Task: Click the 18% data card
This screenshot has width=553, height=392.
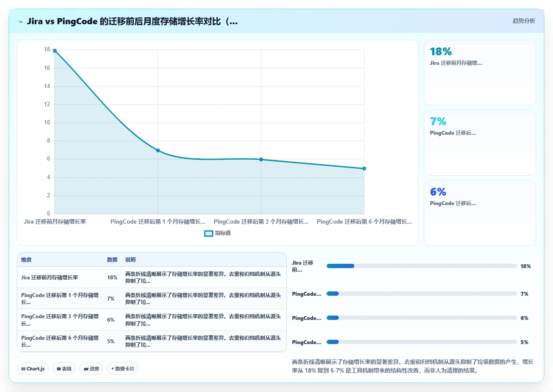Action: (x=480, y=73)
